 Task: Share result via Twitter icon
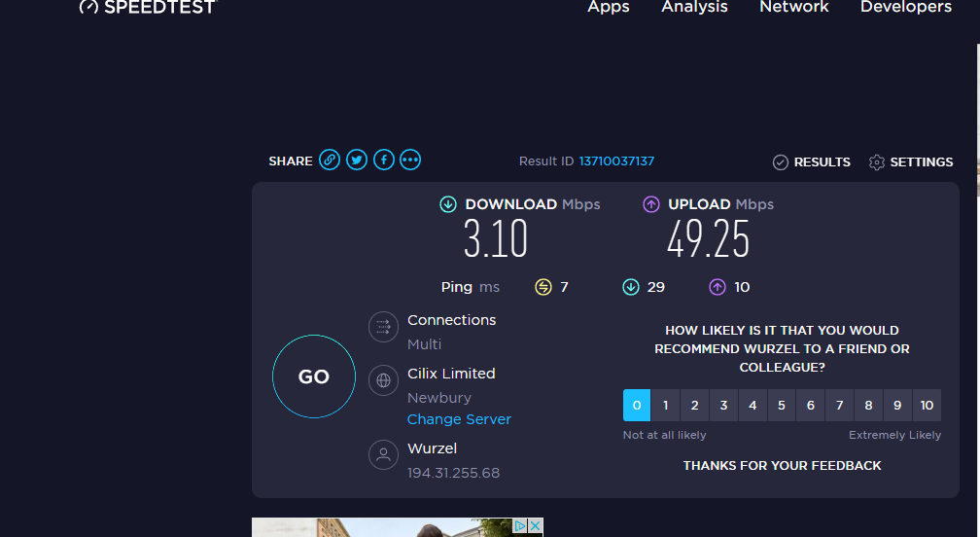pos(357,161)
